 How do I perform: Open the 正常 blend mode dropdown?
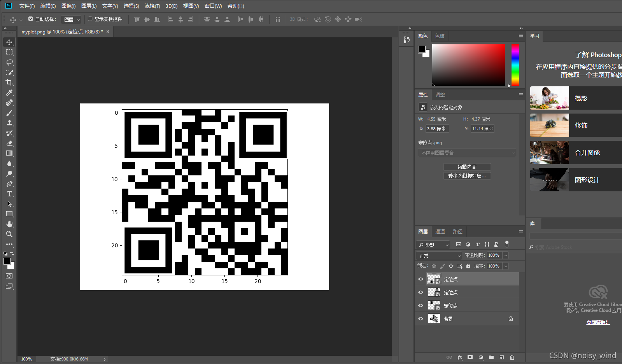click(x=439, y=255)
